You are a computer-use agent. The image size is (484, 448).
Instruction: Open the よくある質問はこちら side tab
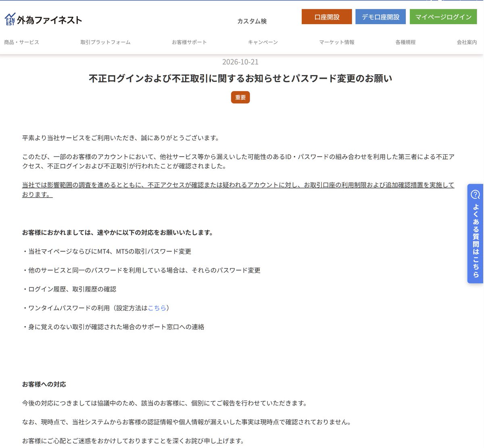click(x=476, y=234)
